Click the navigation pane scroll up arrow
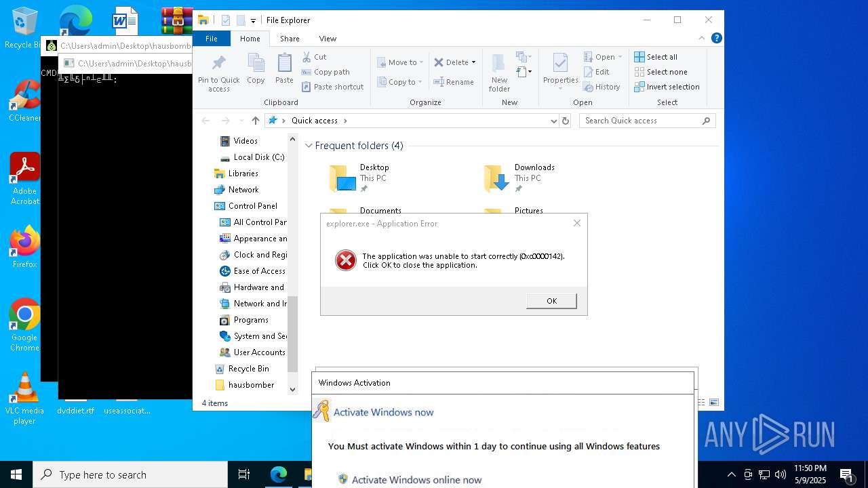This screenshot has height=488, width=868. [293, 139]
